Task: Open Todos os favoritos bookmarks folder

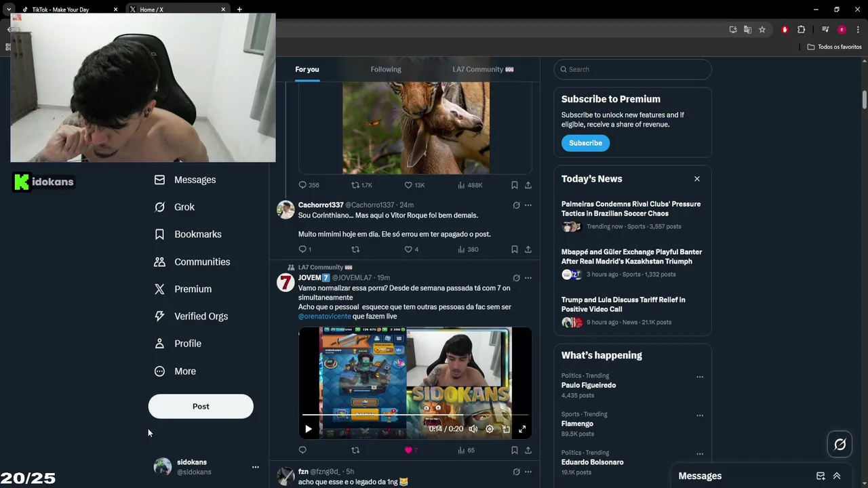Action: pos(834,47)
